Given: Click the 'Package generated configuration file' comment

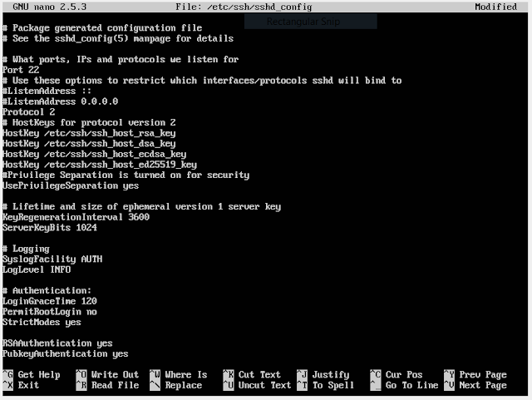Looking at the screenshot, I should click(102, 27).
